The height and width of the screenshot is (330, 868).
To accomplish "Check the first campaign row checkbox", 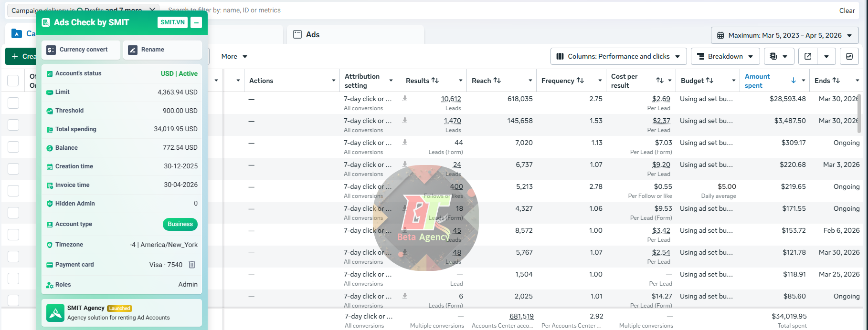I will 13,103.
